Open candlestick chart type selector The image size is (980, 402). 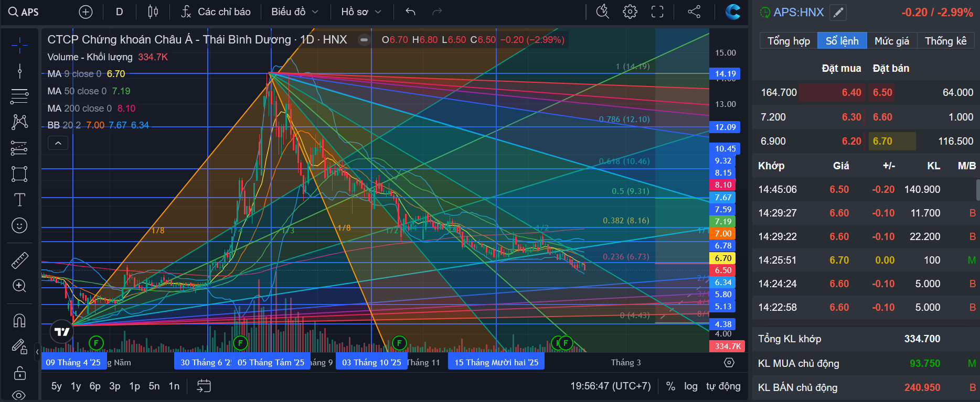pyautogui.click(x=153, y=12)
